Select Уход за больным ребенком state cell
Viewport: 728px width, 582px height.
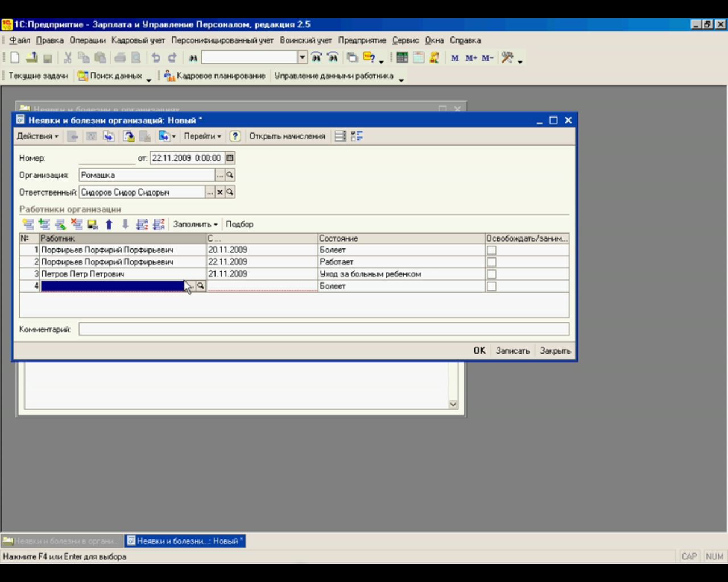pos(402,274)
